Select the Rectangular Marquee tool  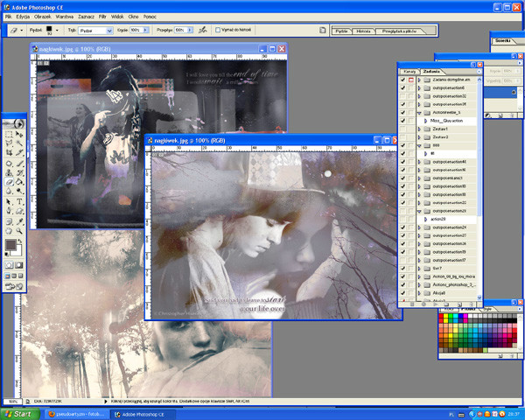tap(9, 134)
